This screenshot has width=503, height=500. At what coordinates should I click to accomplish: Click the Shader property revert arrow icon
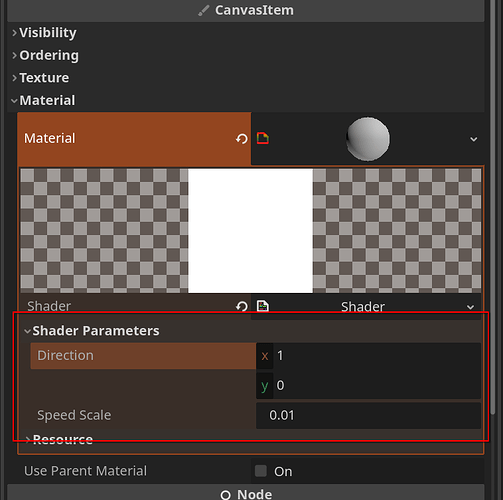click(x=242, y=306)
